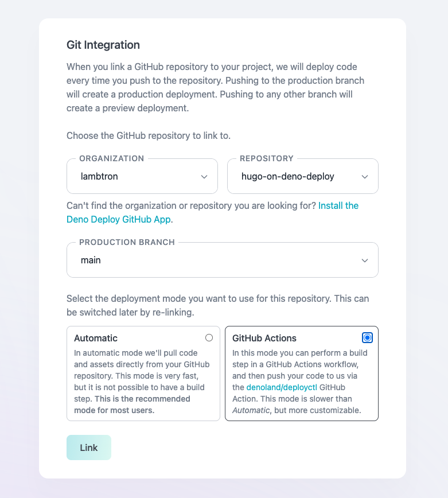Click the hugo-on-deno-deploy repository field
The width and height of the screenshot is (448, 498).
(303, 176)
